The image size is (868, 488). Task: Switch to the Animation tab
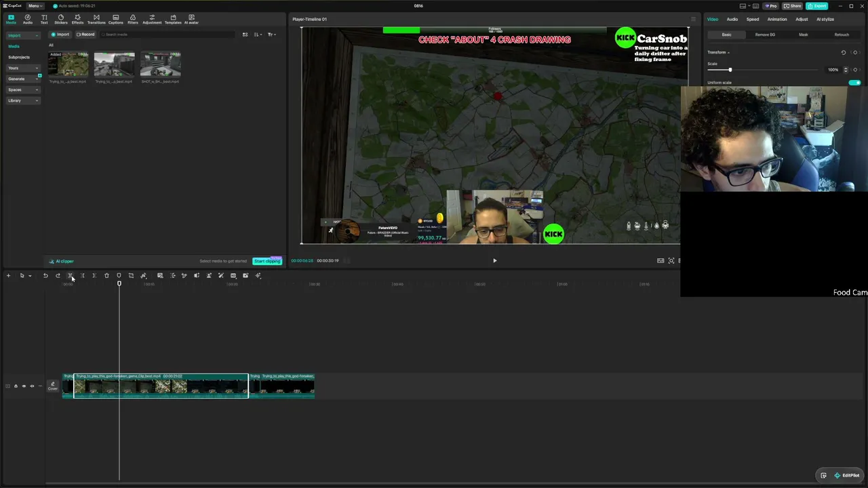pyautogui.click(x=777, y=19)
